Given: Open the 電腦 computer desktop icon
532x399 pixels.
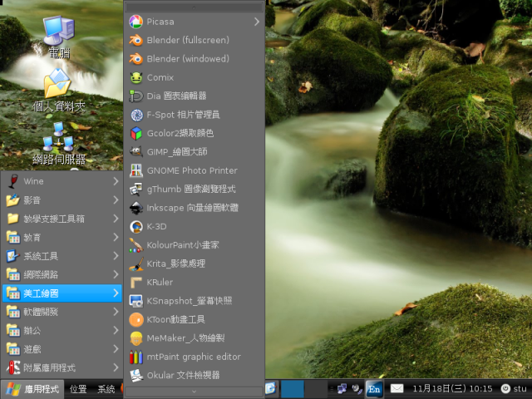Looking at the screenshot, I should click(59, 37).
